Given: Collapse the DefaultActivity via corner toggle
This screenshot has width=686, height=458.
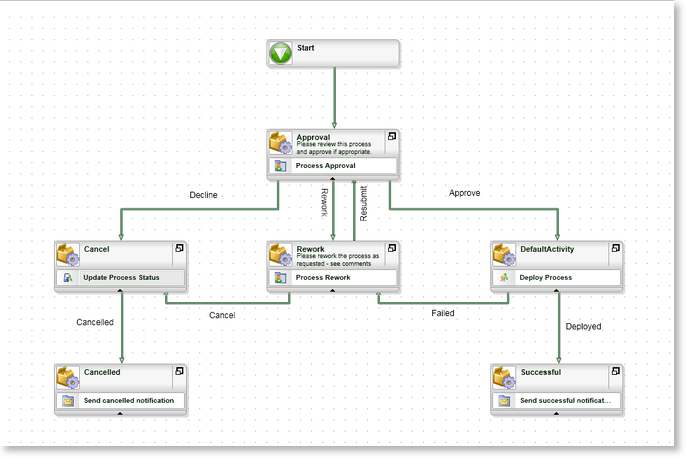Looking at the screenshot, I should click(x=616, y=248).
